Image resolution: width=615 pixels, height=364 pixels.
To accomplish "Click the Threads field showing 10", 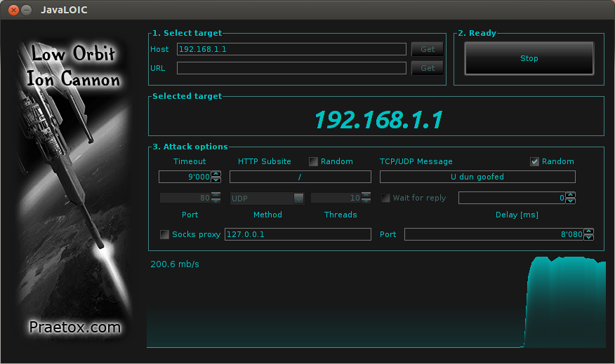I will [336, 198].
